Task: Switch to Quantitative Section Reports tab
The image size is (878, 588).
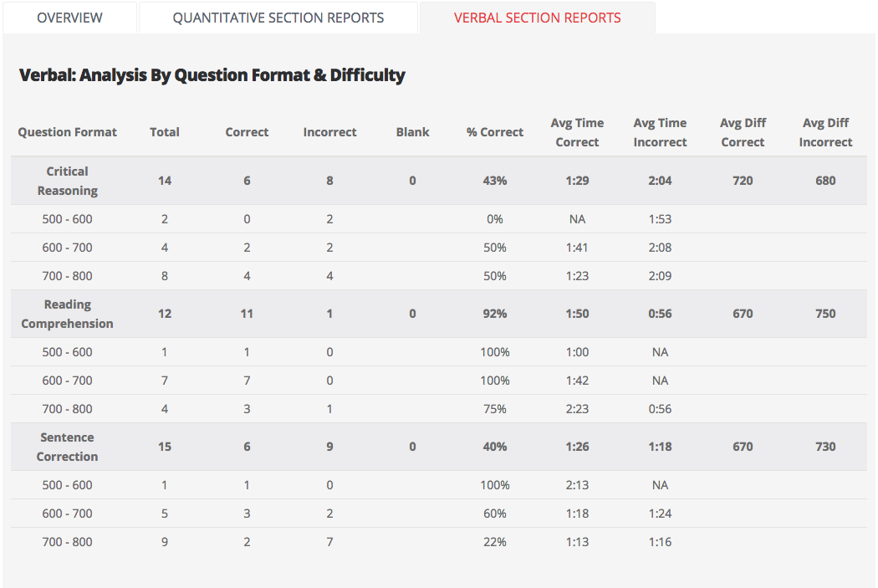Action: click(x=278, y=18)
